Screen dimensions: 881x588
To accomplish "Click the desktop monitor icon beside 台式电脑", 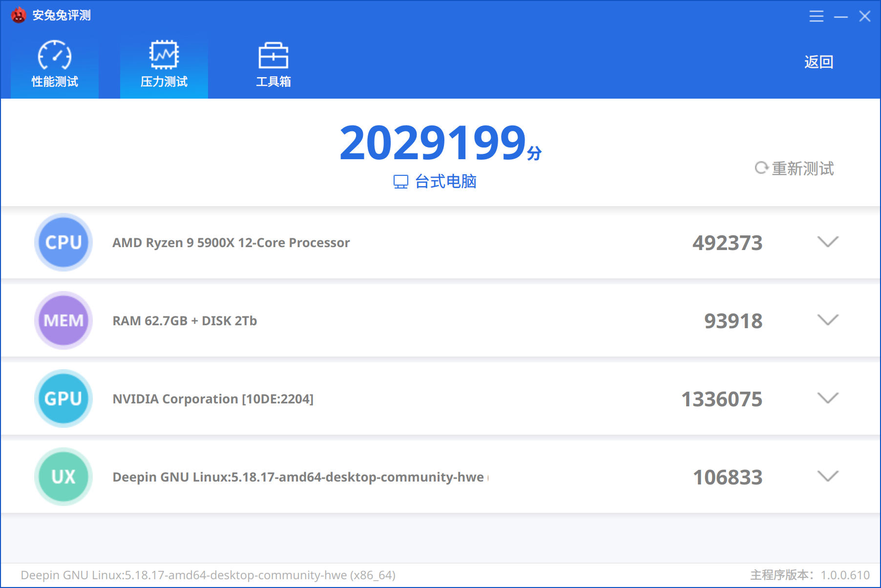I will tap(401, 182).
